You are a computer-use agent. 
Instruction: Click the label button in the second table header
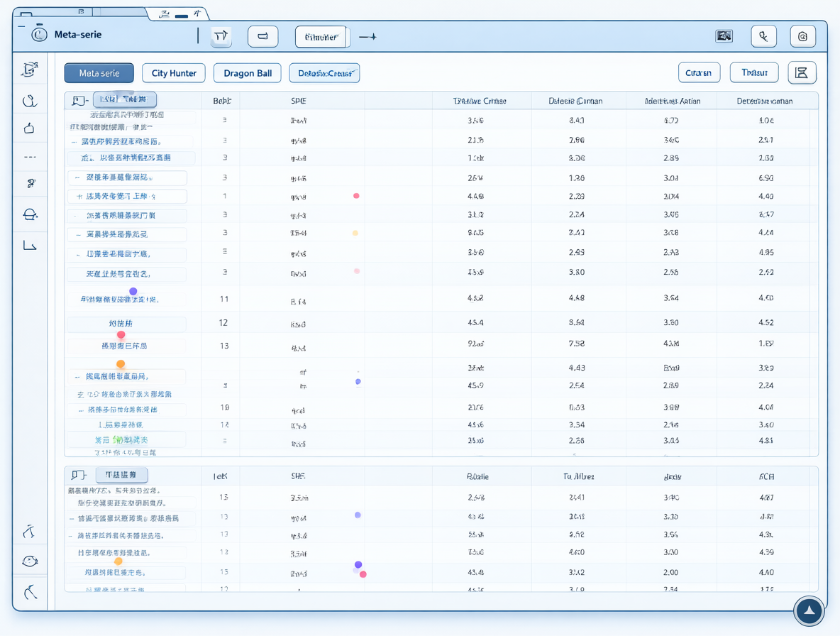[x=121, y=475]
